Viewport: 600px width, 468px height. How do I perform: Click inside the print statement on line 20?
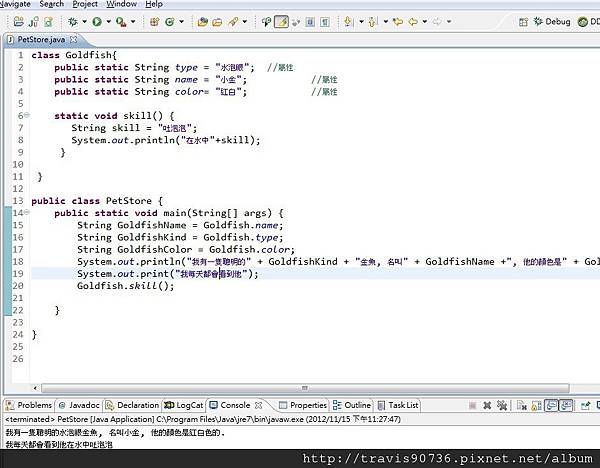click(x=167, y=273)
